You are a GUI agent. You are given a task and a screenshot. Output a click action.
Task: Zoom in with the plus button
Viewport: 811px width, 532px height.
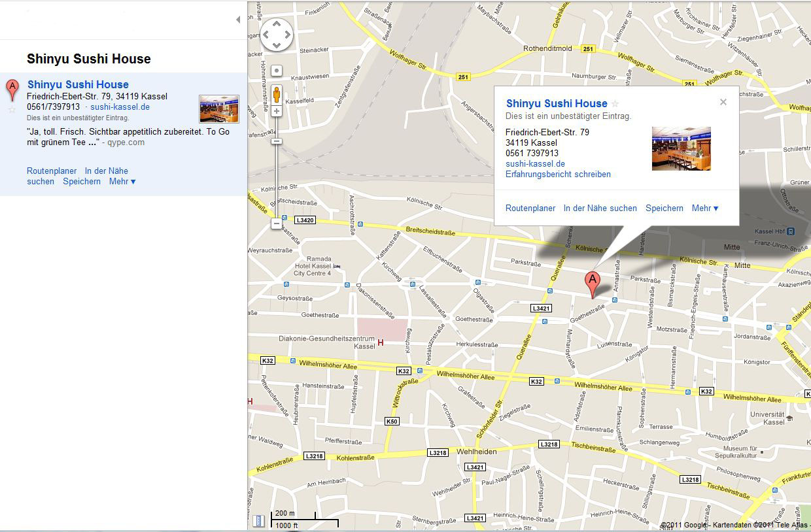277,111
